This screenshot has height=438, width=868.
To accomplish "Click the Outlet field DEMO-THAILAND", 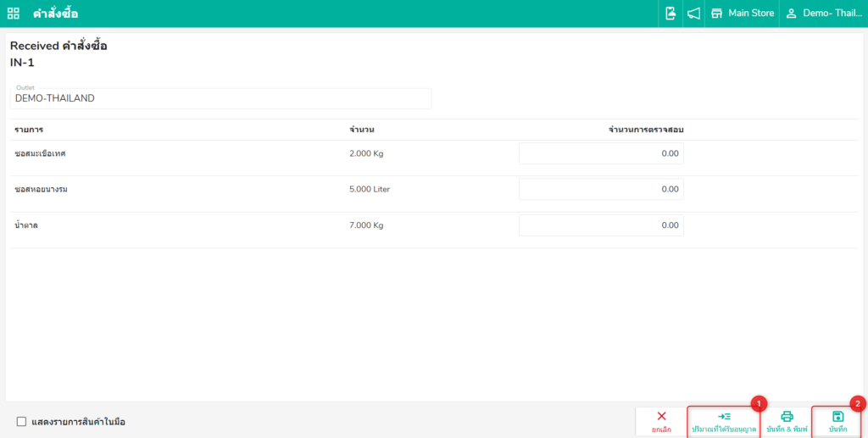I will click(x=220, y=98).
